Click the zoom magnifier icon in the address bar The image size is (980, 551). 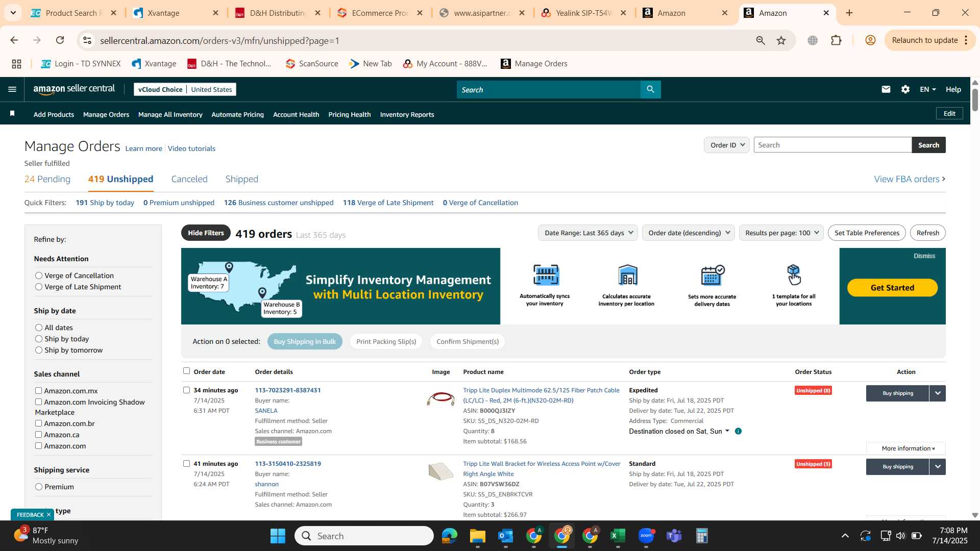(760, 40)
